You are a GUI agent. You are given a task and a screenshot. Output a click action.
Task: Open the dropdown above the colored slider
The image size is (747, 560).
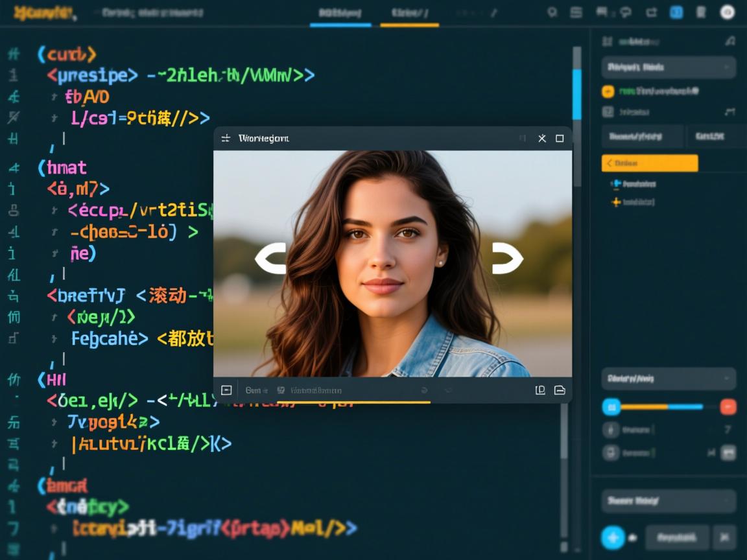coord(669,379)
